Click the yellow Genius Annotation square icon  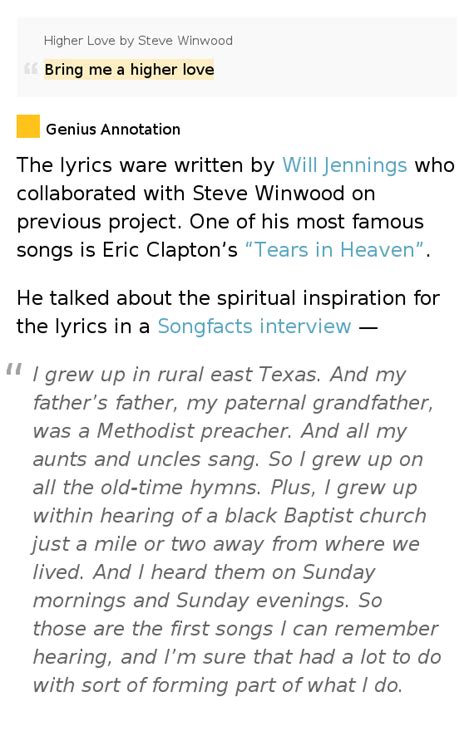[28, 126]
